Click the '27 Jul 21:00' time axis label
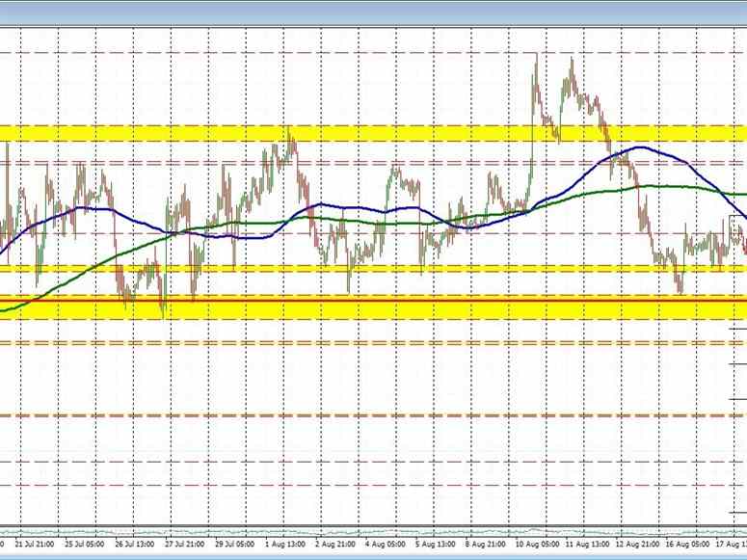This screenshot has height=560, width=747. pos(185,544)
